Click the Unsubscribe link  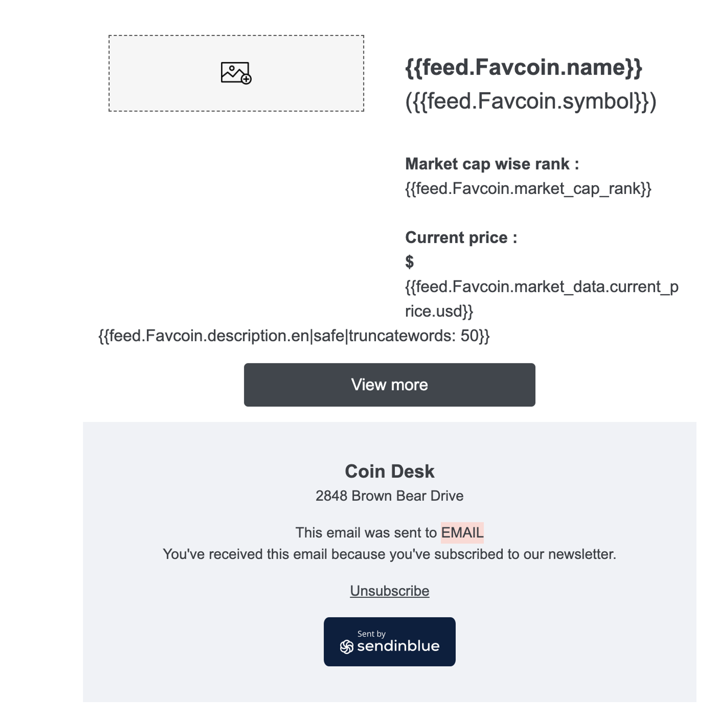(389, 591)
